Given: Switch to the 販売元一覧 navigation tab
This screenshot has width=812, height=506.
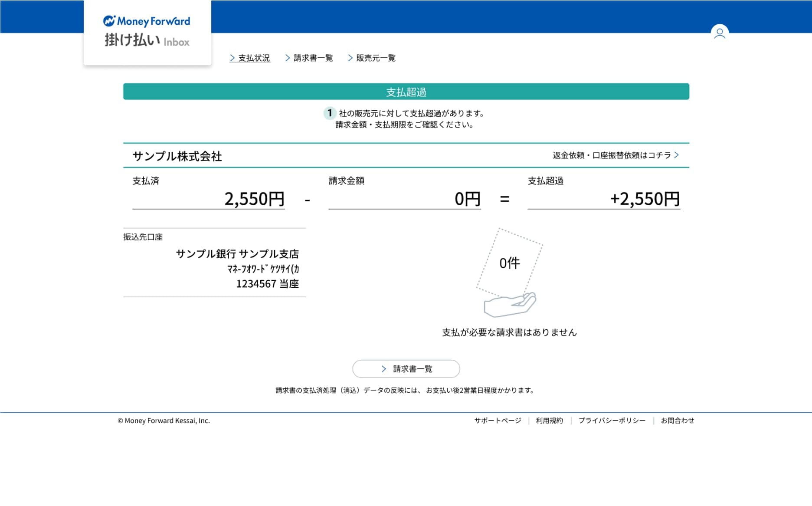Looking at the screenshot, I should (372, 58).
